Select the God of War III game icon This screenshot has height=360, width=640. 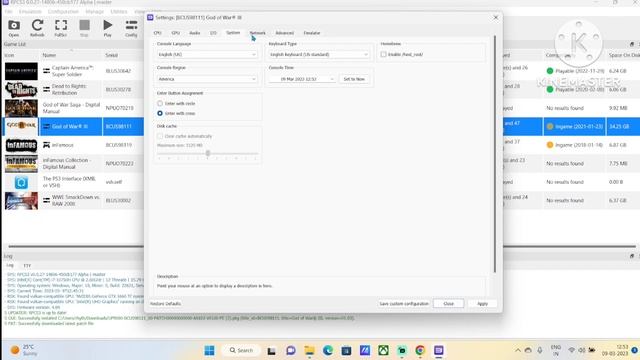coord(21,127)
